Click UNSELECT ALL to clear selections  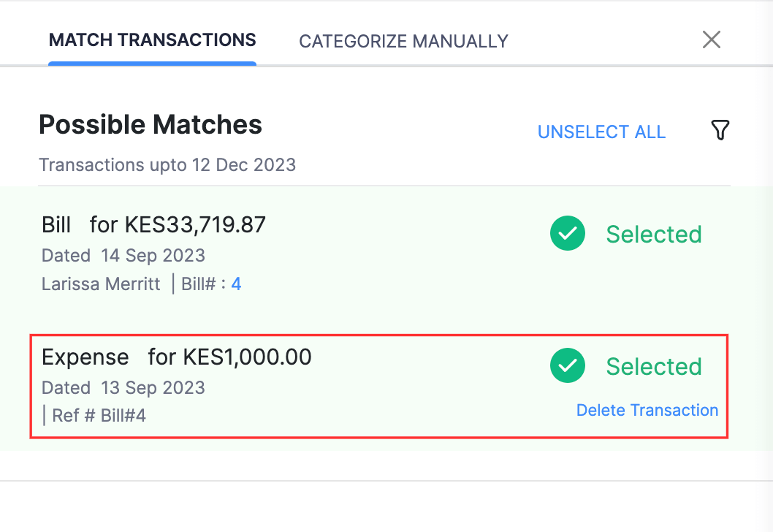tap(601, 132)
